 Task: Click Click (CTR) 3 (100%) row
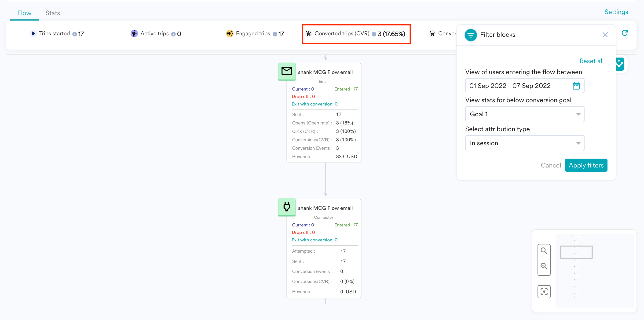click(x=324, y=131)
